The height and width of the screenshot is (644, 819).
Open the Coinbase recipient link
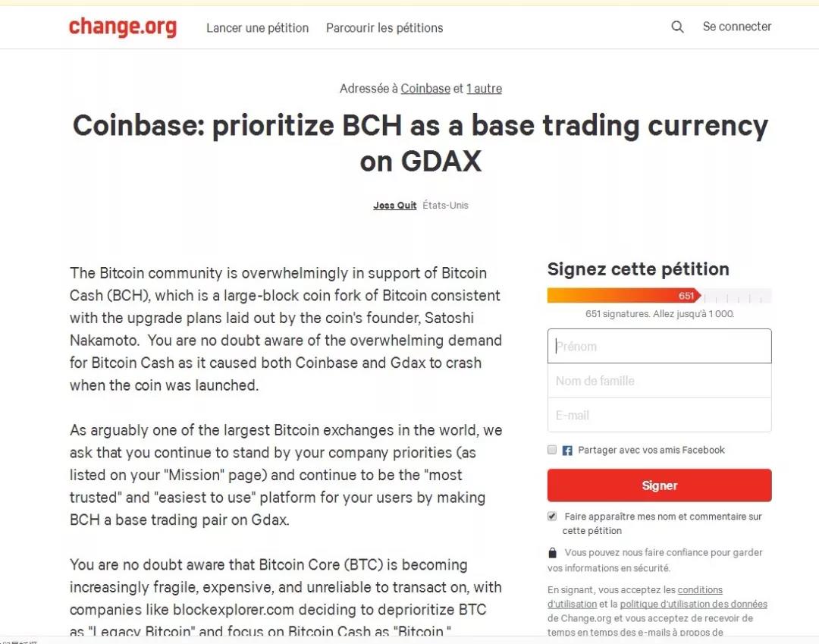(x=425, y=88)
